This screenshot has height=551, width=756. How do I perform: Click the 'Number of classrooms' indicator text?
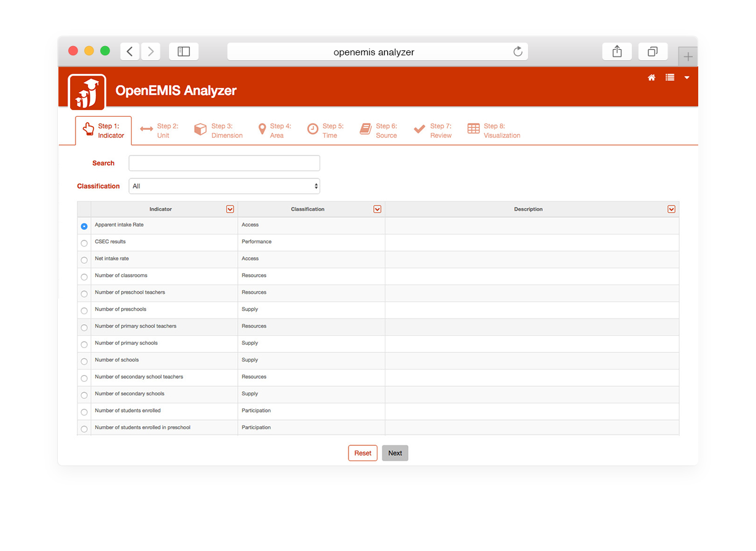[x=121, y=275]
